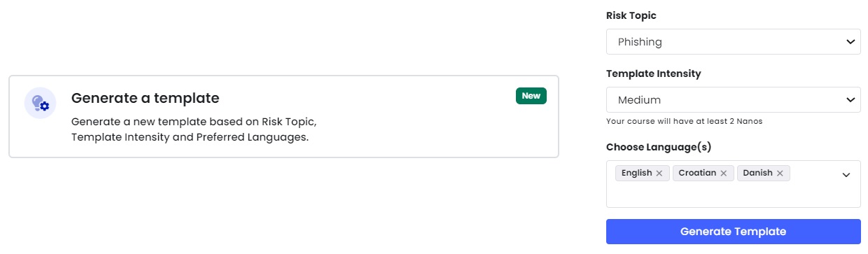The image size is (868, 254).
Task: Remove the English language tag
Action: [x=659, y=173]
